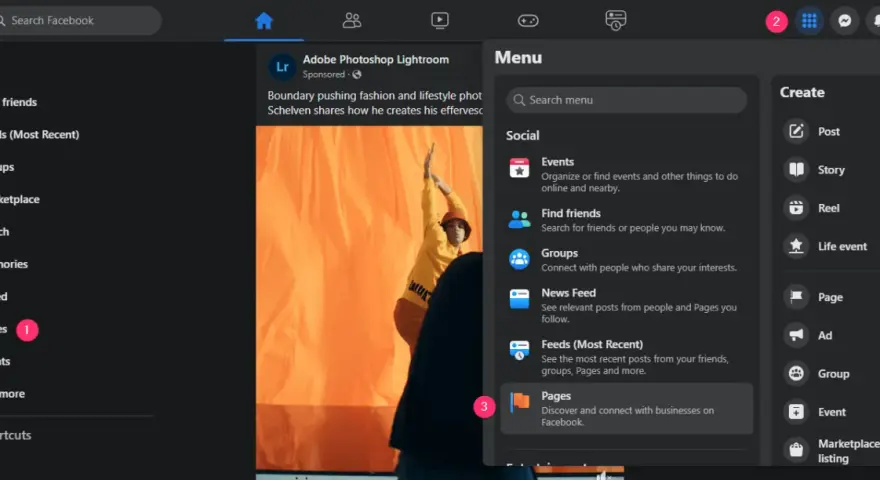Click the Search Facebook box
Viewport: 880px width, 480px height.
pyautogui.click(x=79, y=21)
